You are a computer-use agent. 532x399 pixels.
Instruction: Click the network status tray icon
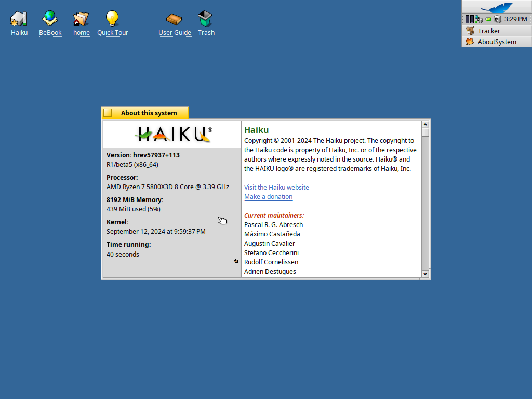(478, 19)
